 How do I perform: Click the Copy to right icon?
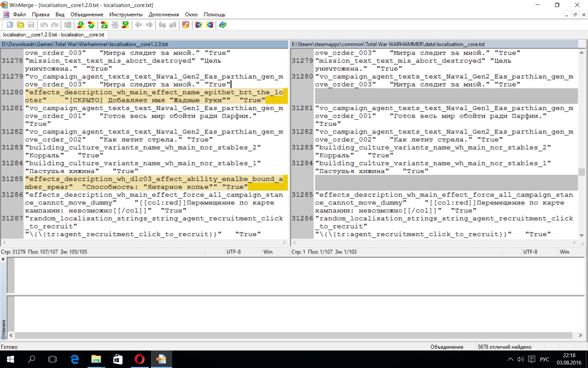(x=139, y=25)
